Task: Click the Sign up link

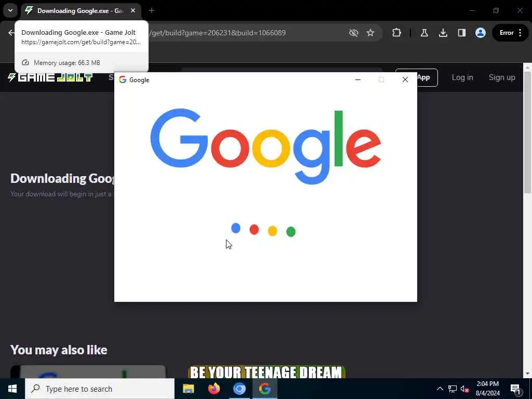Action: [x=502, y=77]
